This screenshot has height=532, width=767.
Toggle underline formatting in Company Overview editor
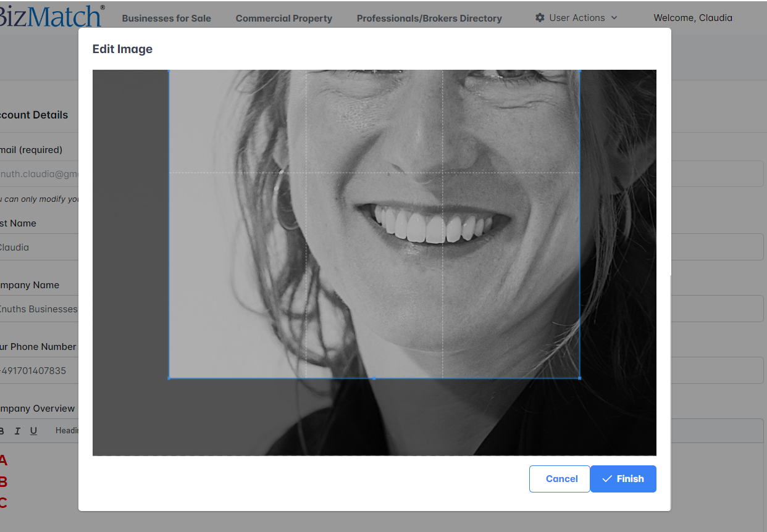(x=33, y=431)
